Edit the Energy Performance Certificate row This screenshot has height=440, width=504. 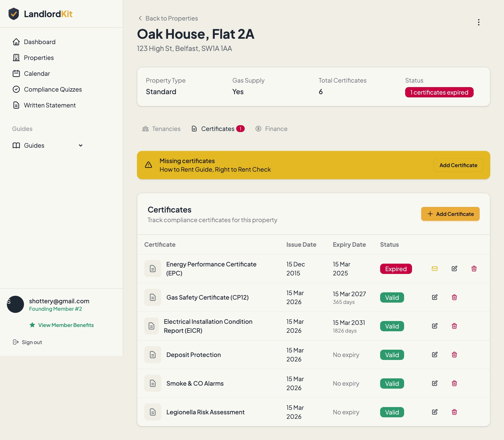click(x=454, y=269)
